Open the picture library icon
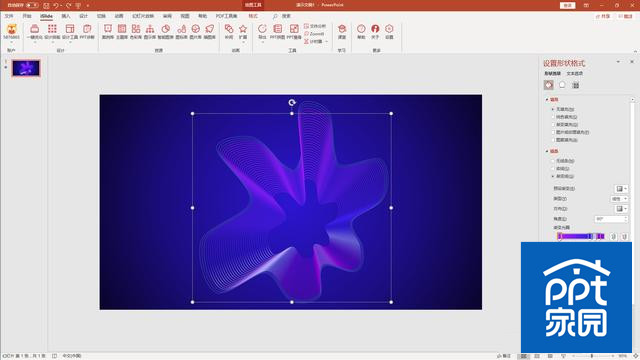640x360 pixels. pos(196,29)
